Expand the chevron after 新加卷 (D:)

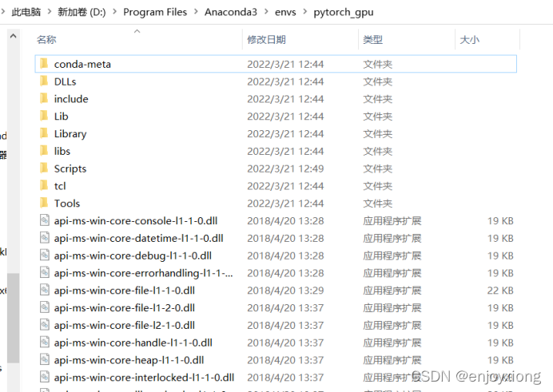pos(114,12)
